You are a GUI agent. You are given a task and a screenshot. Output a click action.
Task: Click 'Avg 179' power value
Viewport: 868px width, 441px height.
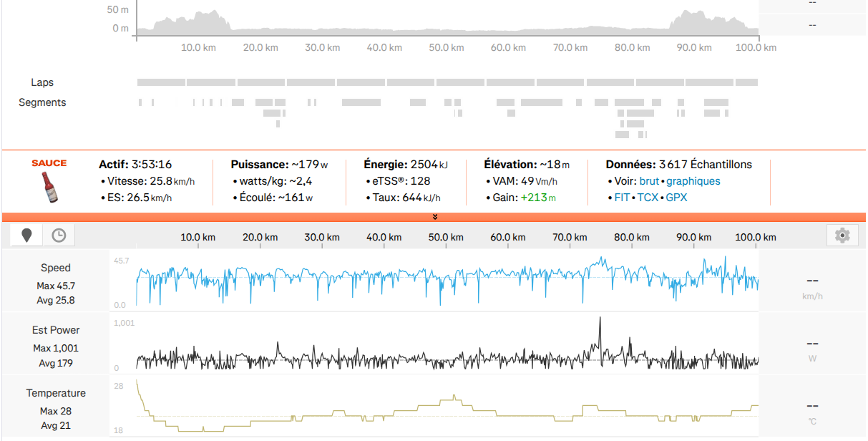click(x=56, y=363)
